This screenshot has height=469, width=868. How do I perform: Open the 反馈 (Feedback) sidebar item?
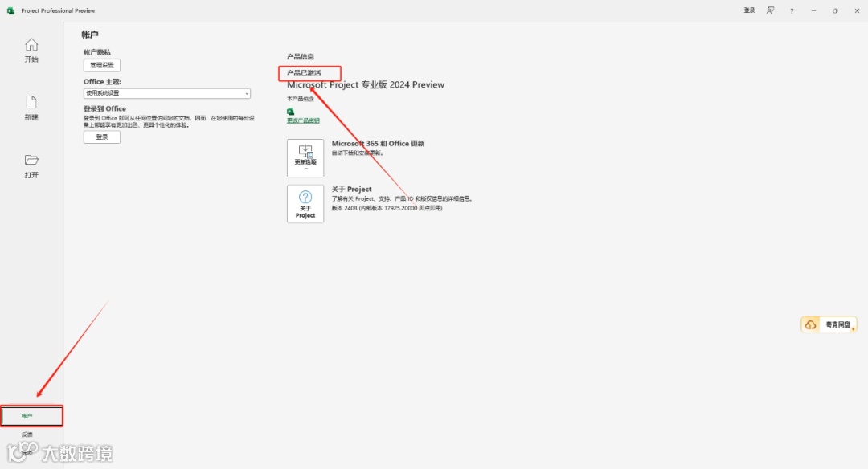[x=27, y=434]
